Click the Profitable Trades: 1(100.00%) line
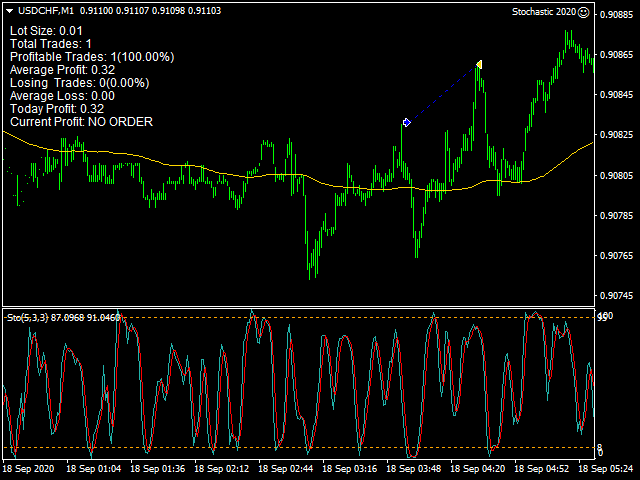The image size is (640, 480). point(92,57)
